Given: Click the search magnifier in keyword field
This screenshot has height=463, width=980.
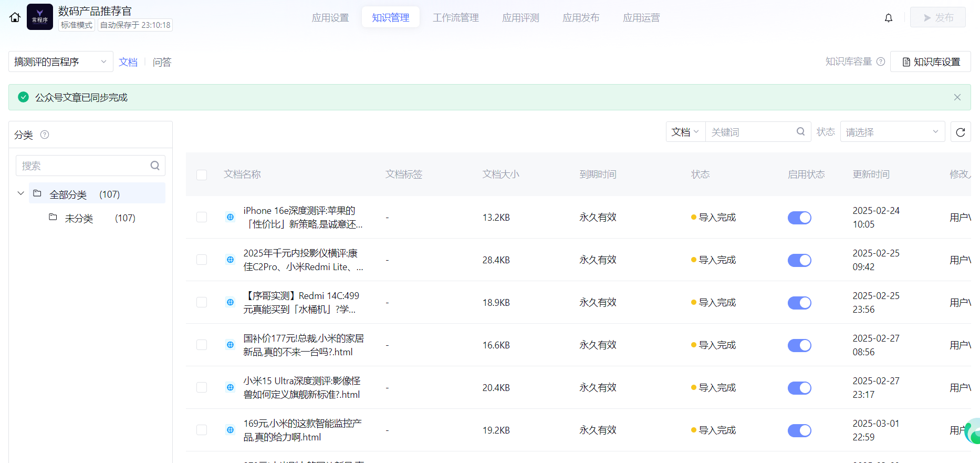Looking at the screenshot, I should (800, 131).
